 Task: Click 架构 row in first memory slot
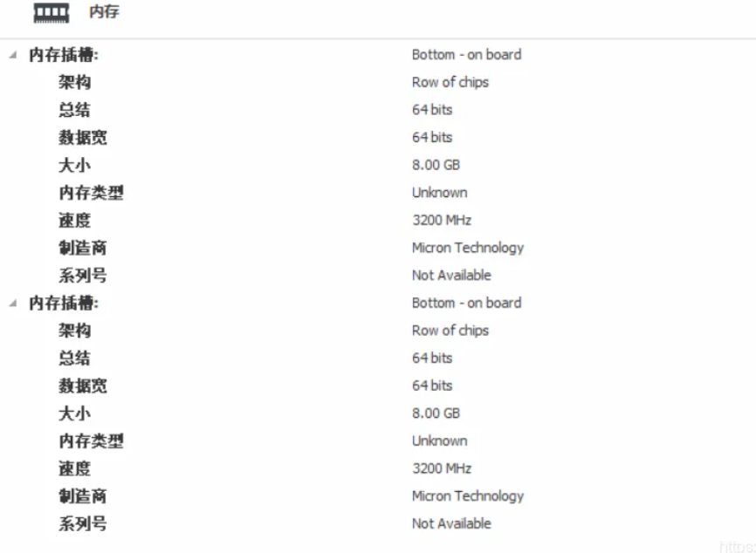(74, 83)
